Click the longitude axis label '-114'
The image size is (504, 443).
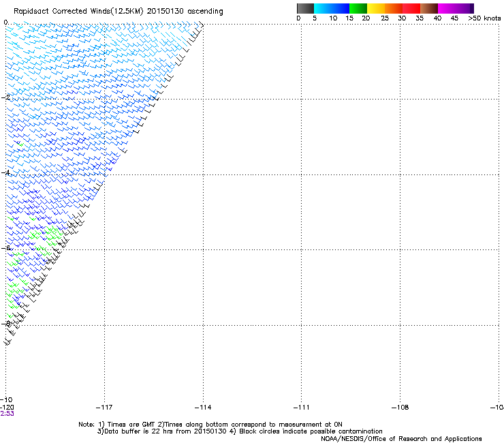(x=203, y=408)
